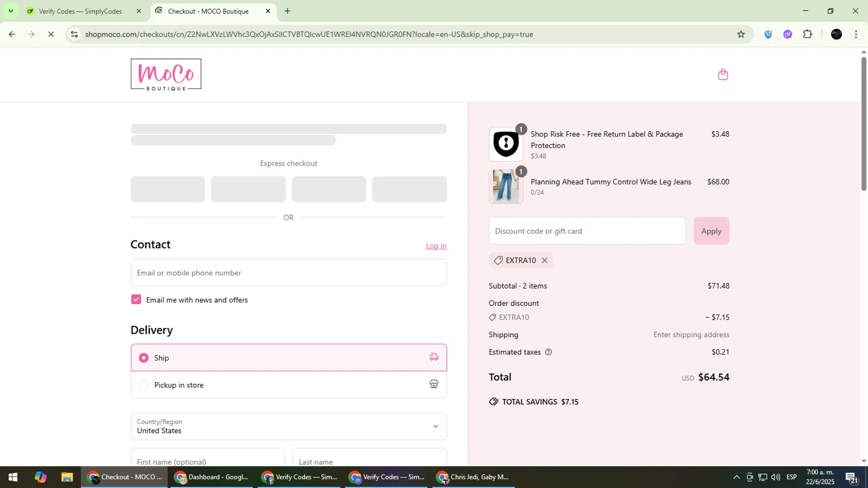Click the MOCO Boutique logo

[166, 75]
